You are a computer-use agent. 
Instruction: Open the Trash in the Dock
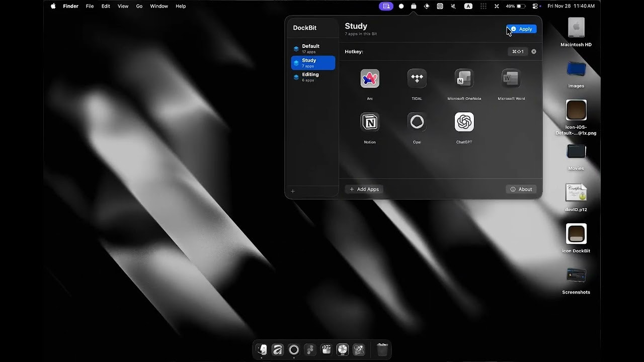coord(382,349)
